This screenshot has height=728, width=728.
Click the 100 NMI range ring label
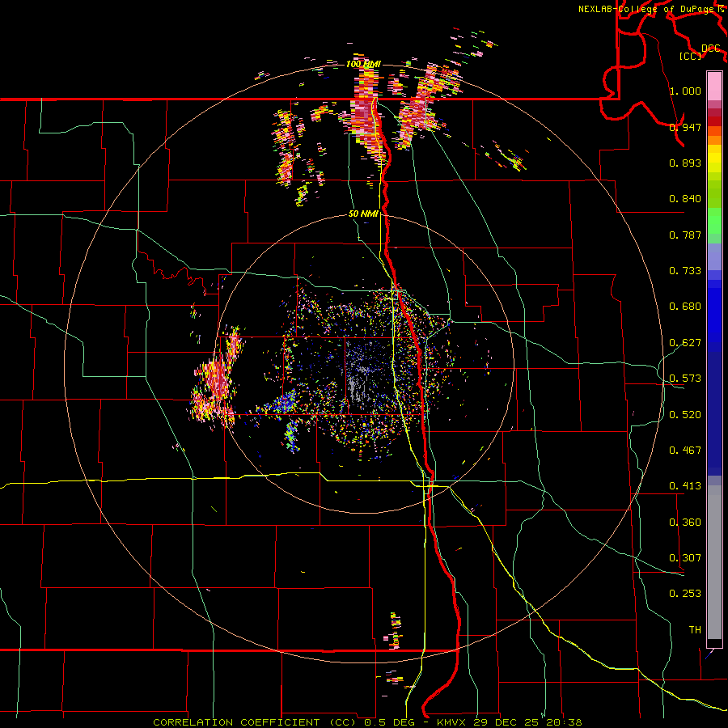[x=363, y=64]
